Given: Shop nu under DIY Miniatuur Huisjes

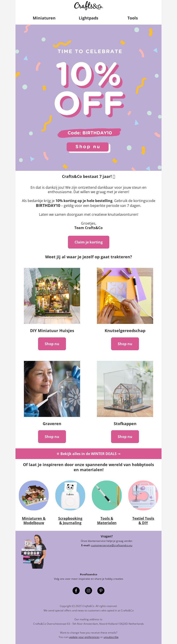Looking at the screenshot, I should [x=52, y=344].
